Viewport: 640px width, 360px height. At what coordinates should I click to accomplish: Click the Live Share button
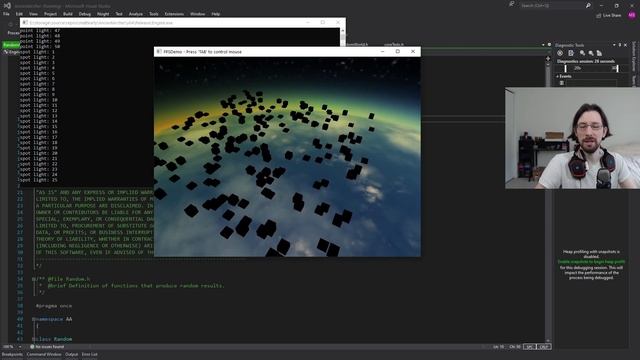coord(609,16)
